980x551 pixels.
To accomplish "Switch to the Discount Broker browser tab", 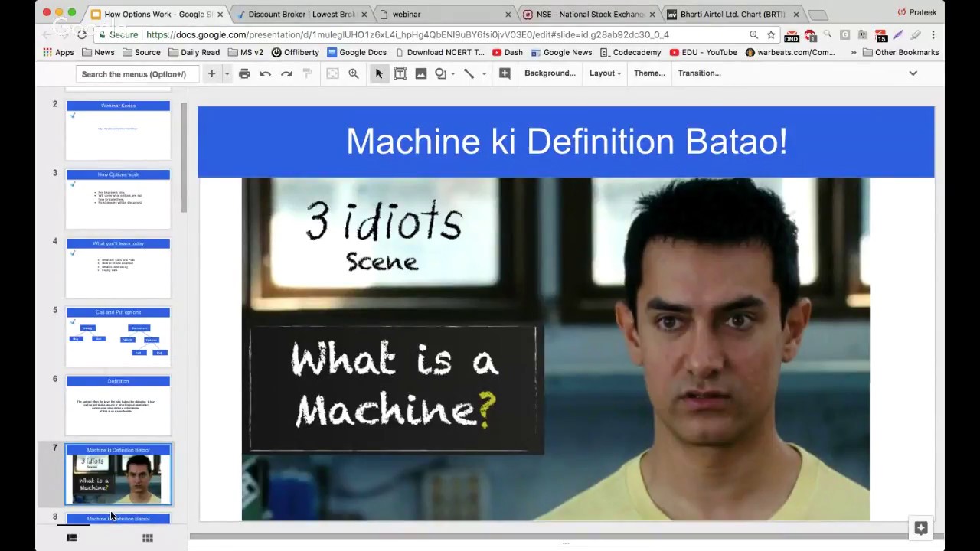I will [302, 14].
